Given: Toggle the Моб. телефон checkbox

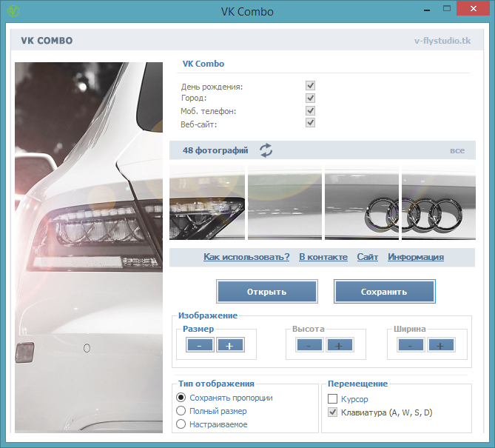Looking at the screenshot, I should [x=310, y=110].
